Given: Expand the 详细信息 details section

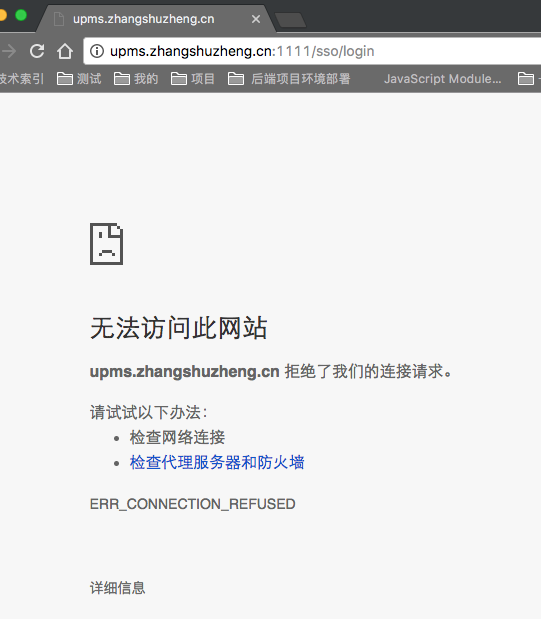Looking at the screenshot, I should [x=117, y=587].
